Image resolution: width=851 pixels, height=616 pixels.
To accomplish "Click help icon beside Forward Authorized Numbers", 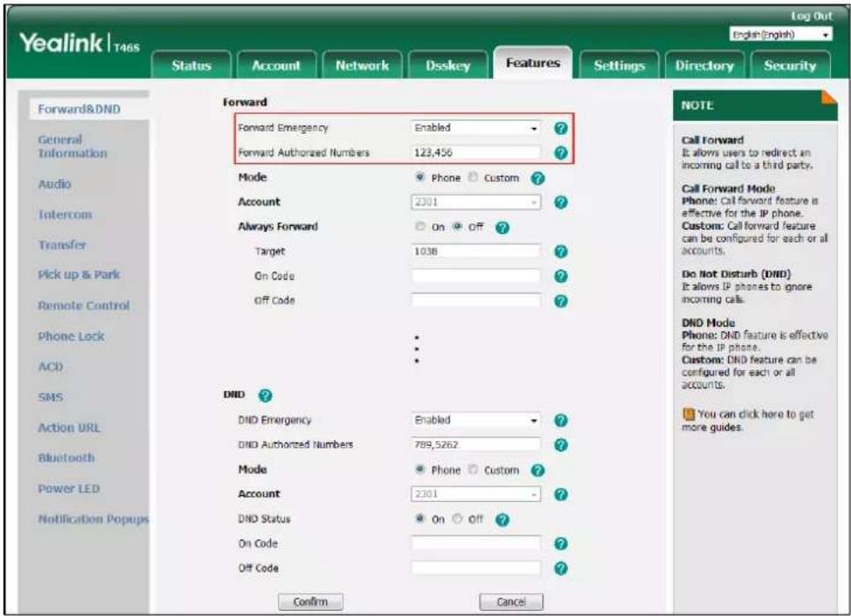I will (x=561, y=153).
